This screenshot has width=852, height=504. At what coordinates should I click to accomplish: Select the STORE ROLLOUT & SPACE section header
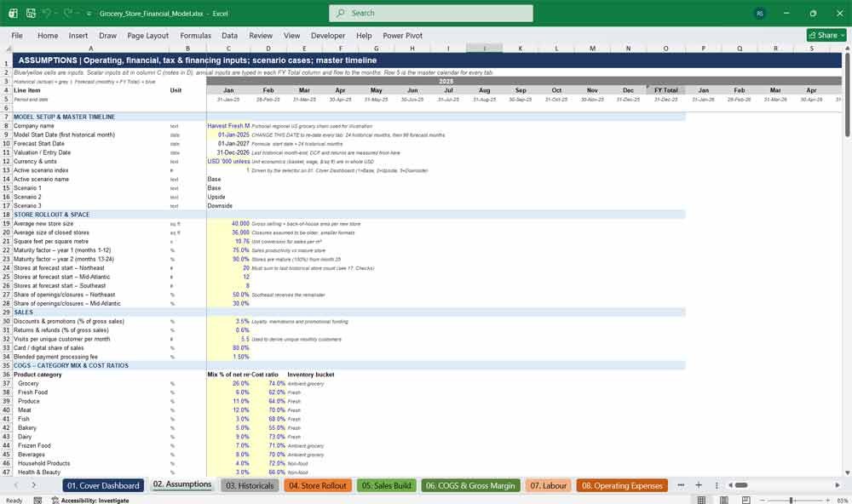pos(52,215)
